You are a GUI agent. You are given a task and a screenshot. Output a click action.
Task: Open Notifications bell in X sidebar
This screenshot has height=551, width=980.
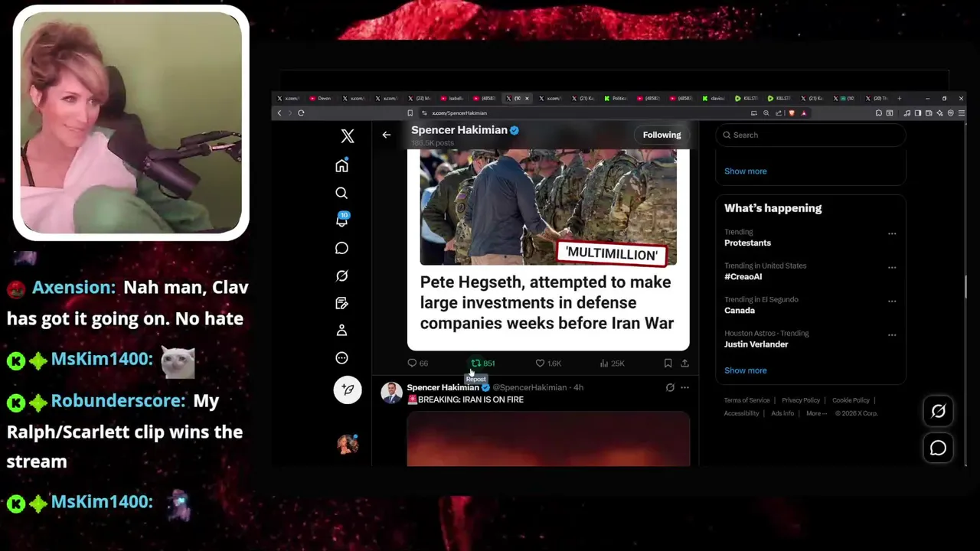click(x=342, y=220)
